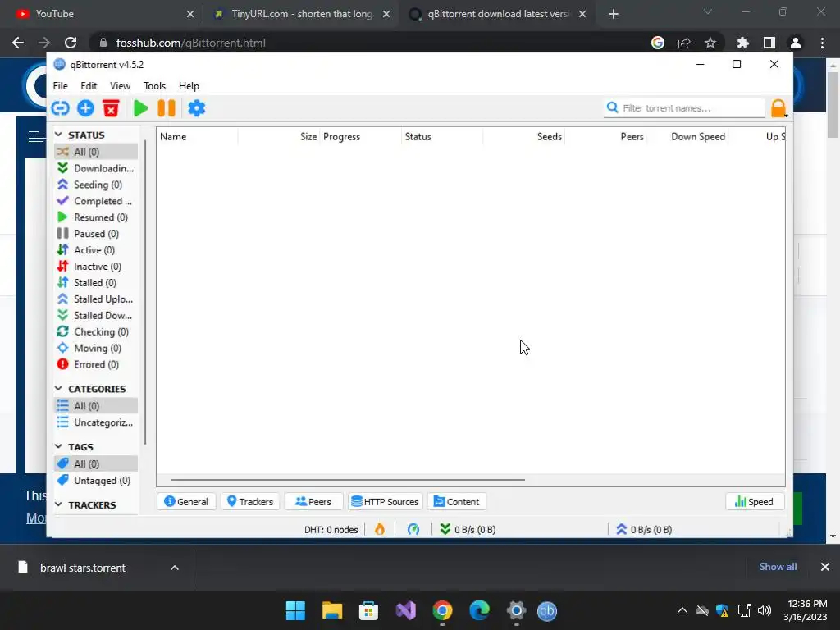840x630 pixels.
Task: Switch to the General tab
Action: click(x=186, y=501)
